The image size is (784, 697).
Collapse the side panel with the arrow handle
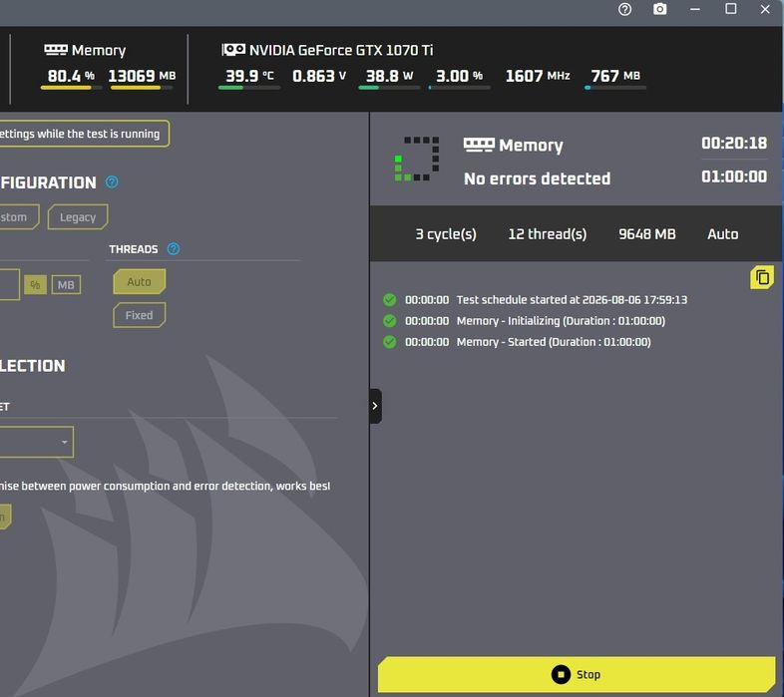point(375,406)
